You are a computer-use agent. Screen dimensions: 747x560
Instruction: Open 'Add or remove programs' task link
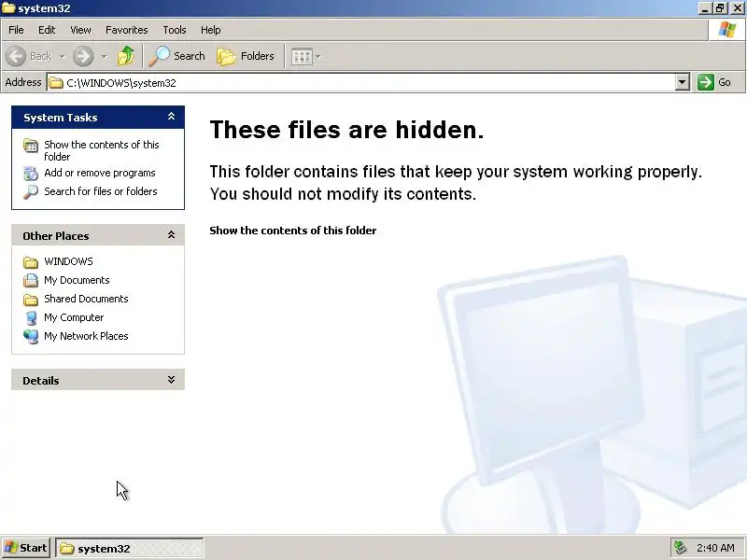pos(100,173)
